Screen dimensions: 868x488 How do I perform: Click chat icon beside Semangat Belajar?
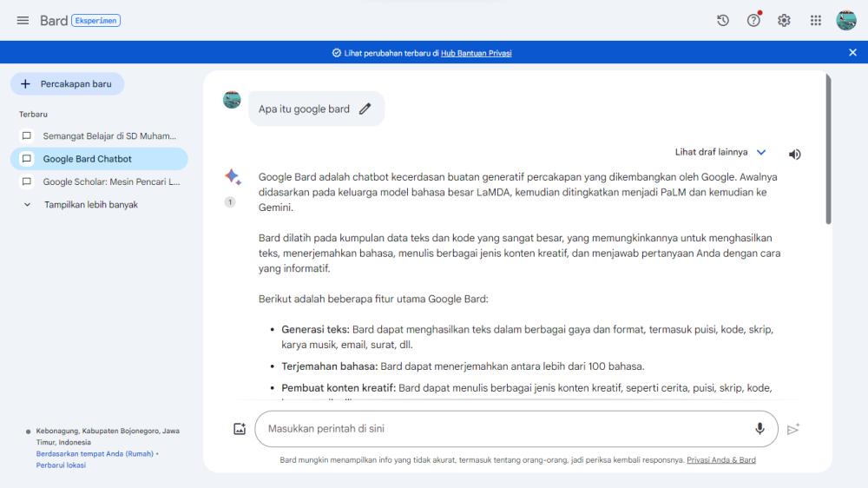27,135
